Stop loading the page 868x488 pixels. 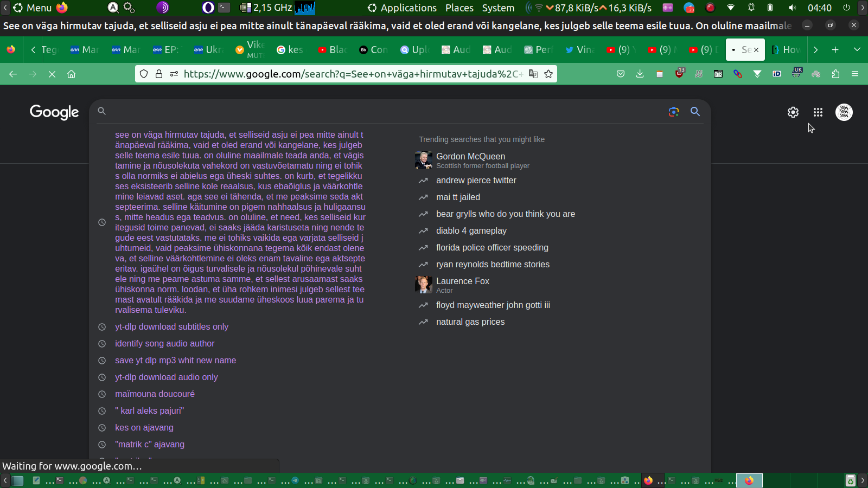click(52, 74)
